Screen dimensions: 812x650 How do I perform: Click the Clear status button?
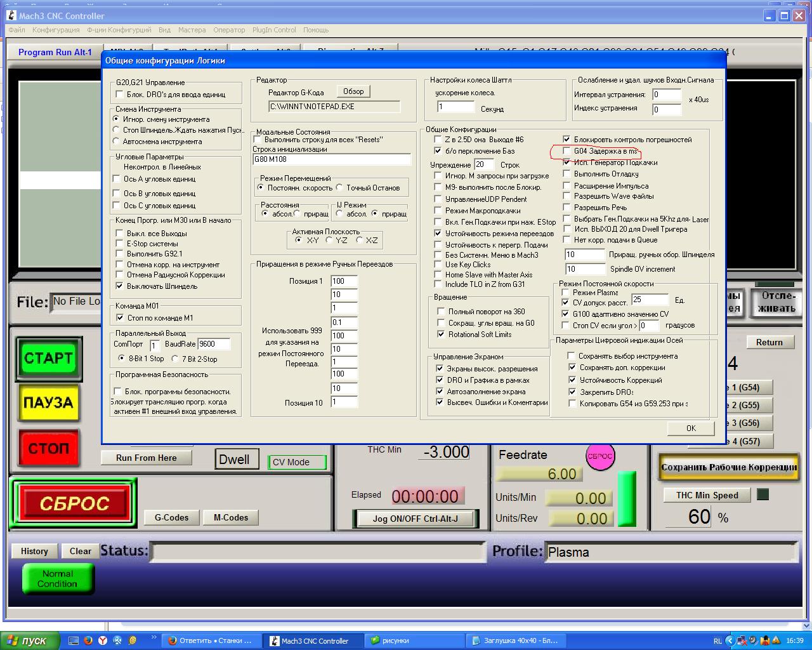tap(81, 551)
